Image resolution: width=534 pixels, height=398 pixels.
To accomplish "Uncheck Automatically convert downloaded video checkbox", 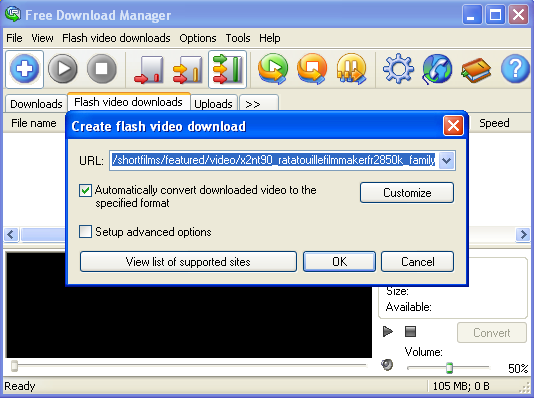I will click(x=85, y=190).
